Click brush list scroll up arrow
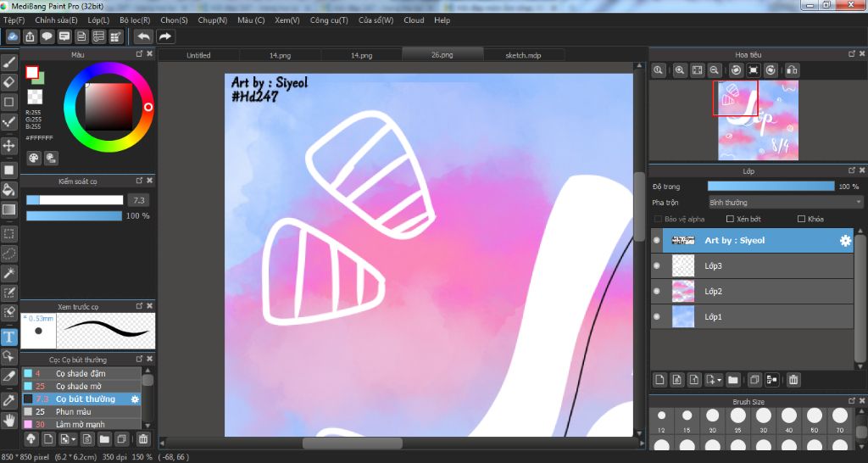The height and width of the screenshot is (463, 868). (147, 370)
